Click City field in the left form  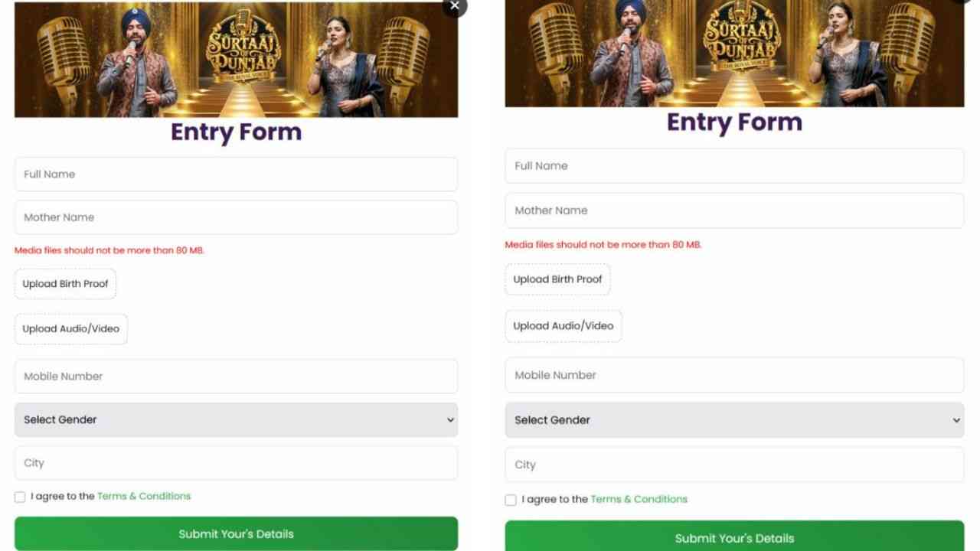click(236, 463)
